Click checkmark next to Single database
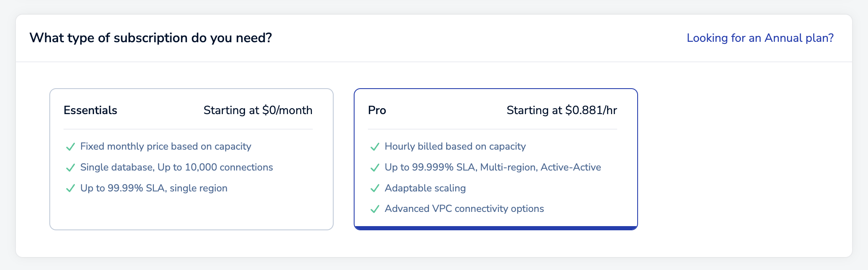The image size is (868, 270). pyautogui.click(x=70, y=168)
